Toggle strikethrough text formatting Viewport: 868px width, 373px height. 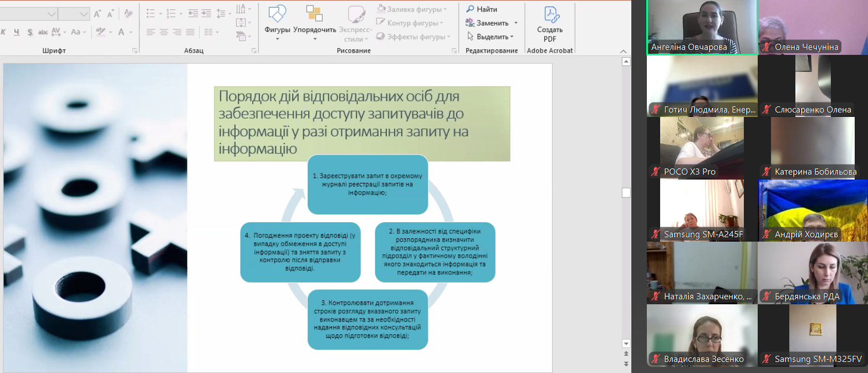(x=43, y=32)
